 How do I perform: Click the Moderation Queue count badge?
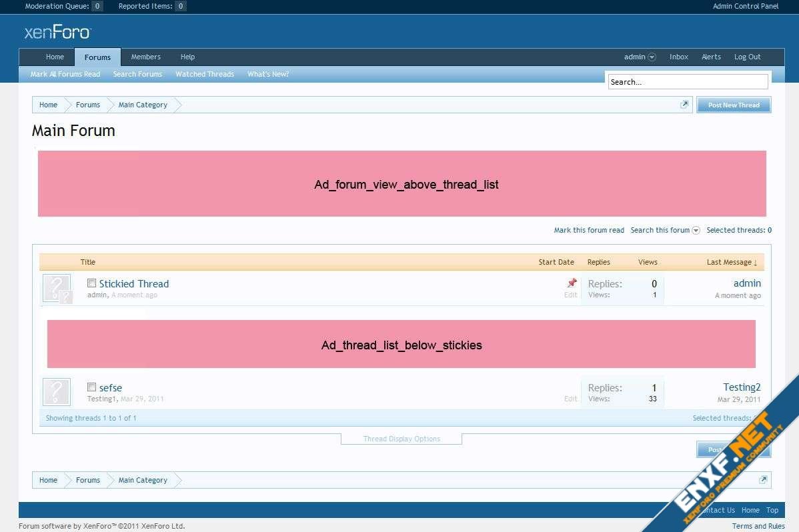click(97, 6)
